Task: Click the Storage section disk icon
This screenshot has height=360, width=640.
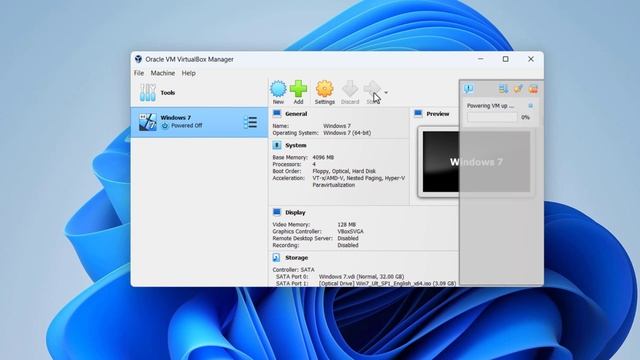Action: pyautogui.click(x=276, y=258)
